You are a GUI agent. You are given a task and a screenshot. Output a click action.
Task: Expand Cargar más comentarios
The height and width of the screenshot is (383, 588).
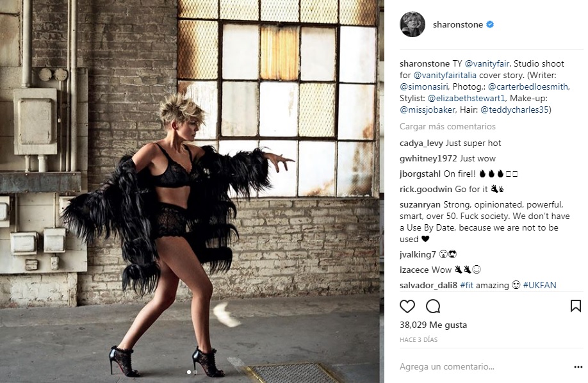coord(447,126)
